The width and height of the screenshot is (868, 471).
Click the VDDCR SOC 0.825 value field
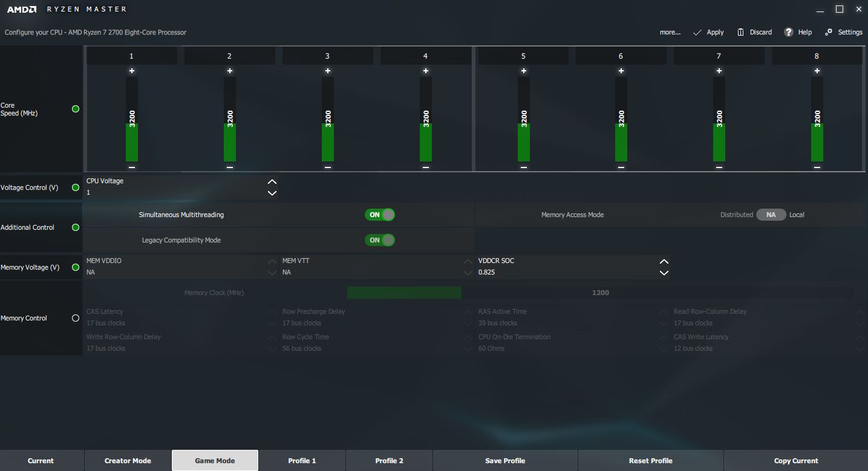[567, 273]
